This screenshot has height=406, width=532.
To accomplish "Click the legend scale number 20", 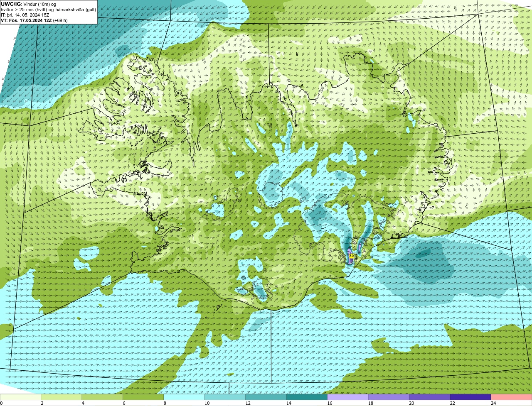I will pyautogui.click(x=411, y=403).
